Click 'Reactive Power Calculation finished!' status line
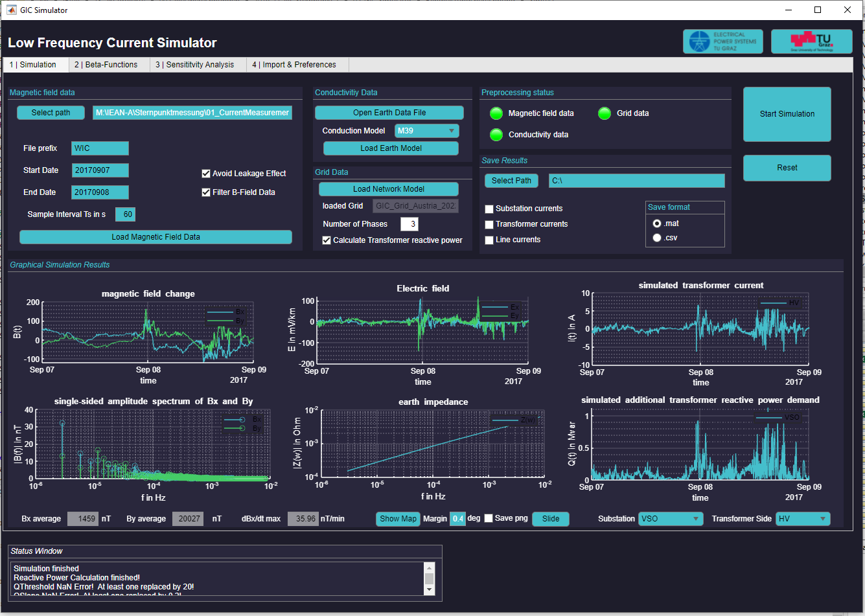865x616 pixels. tap(76, 578)
